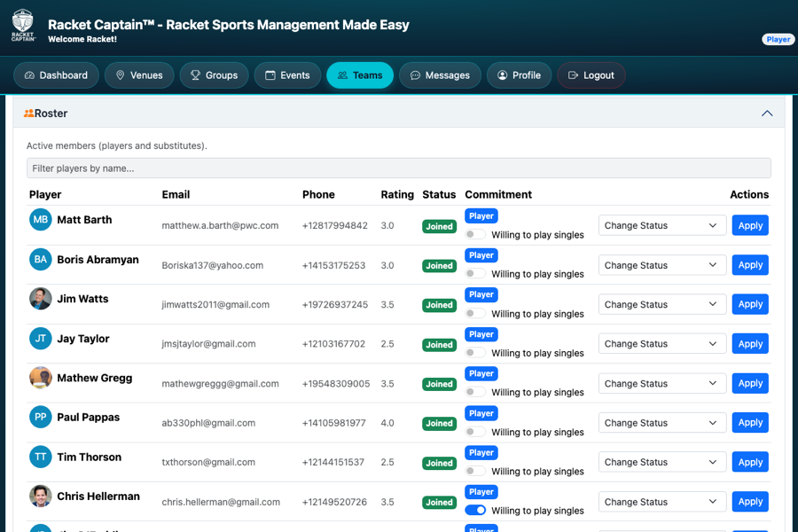Click the Joined badge for Matt Barth
This screenshot has width=798, height=532.
click(439, 226)
